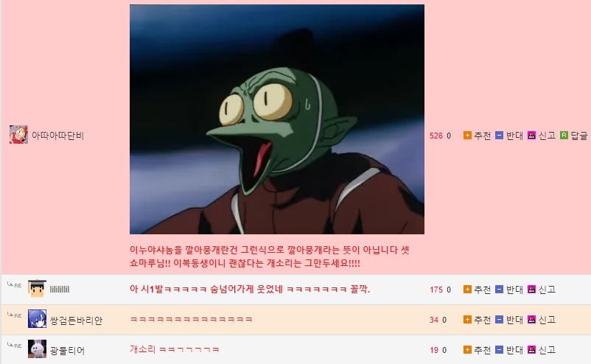
Task: Recommend the liliililil reply with 추천
Action: click(x=477, y=290)
